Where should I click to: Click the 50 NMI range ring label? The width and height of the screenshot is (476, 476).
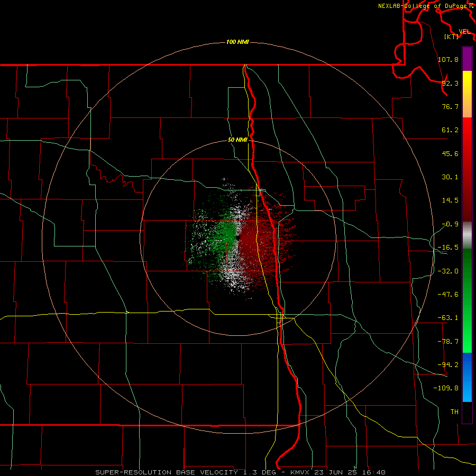pos(237,140)
